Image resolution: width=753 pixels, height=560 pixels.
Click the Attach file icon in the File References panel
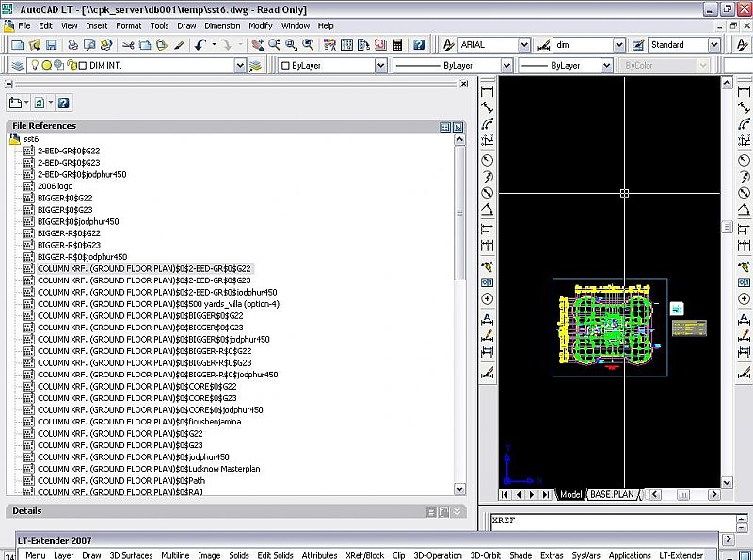(x=16, y=104)
